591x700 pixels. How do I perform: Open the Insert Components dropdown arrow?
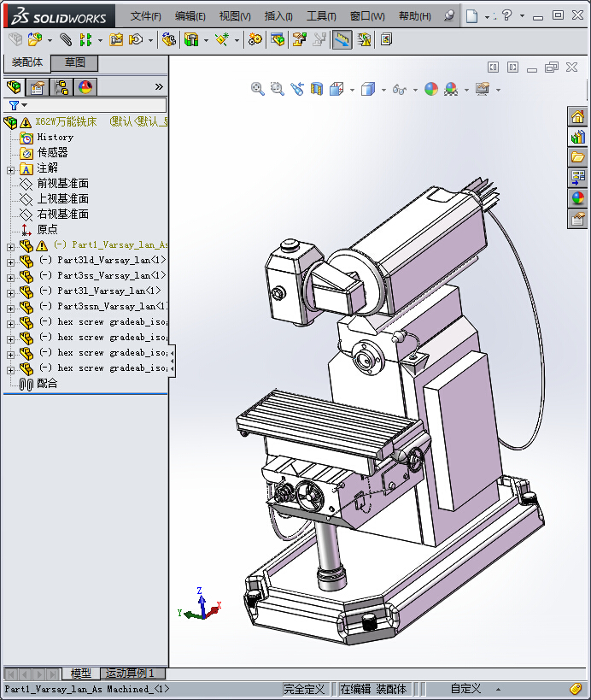pyautogui.click(x=50, y=41)
